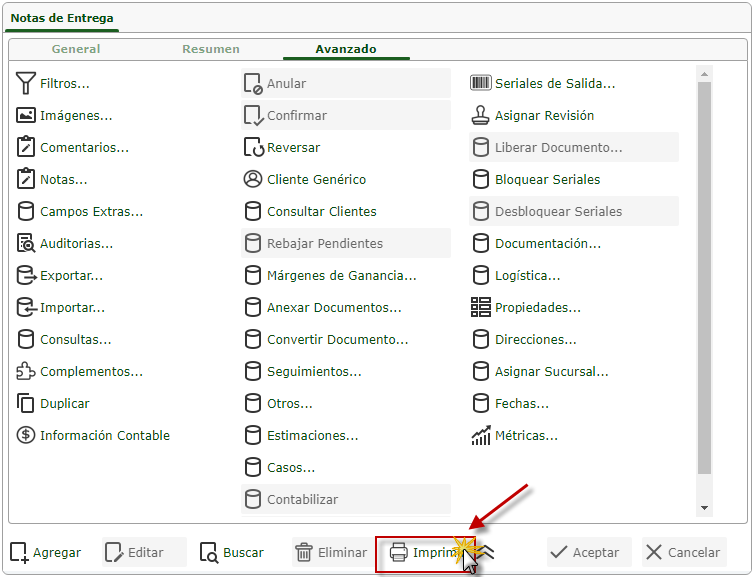This screenshot has width=755, height=577.
Task: Click the Contabilizar option
Action: coord(346,499)
